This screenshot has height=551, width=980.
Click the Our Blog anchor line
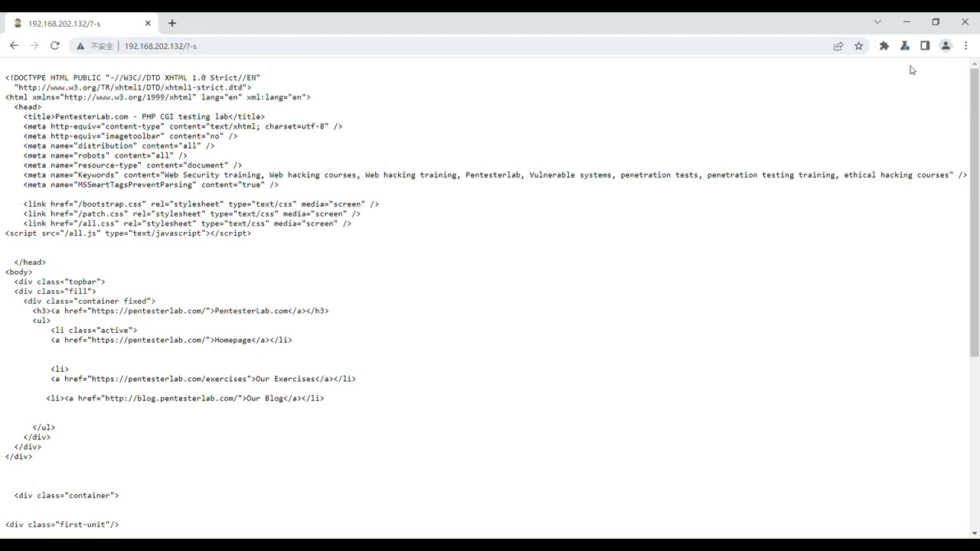coord(185,399)
